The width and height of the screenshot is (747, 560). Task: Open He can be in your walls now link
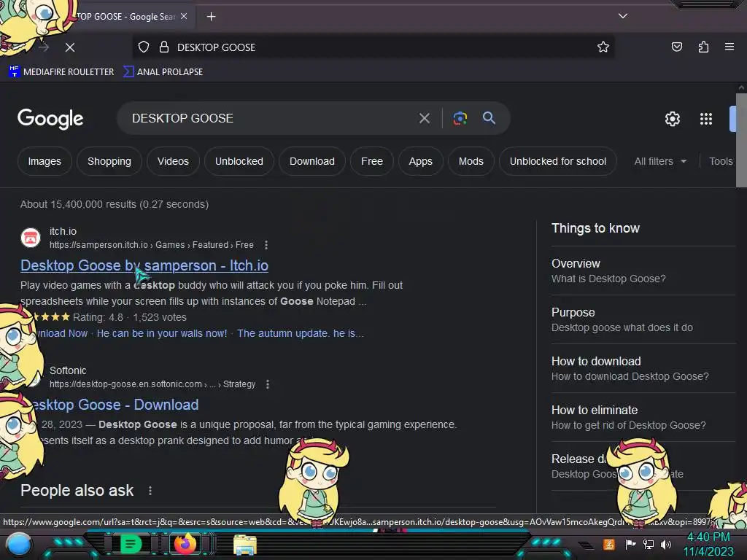(x=162, y=333)
